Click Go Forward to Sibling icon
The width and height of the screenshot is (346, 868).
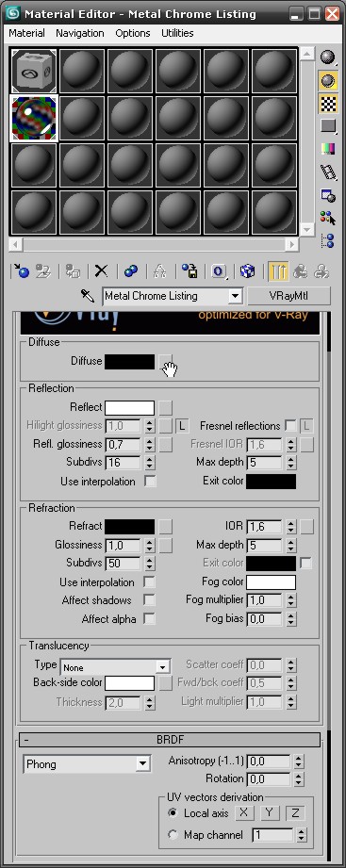pos(321,270)
